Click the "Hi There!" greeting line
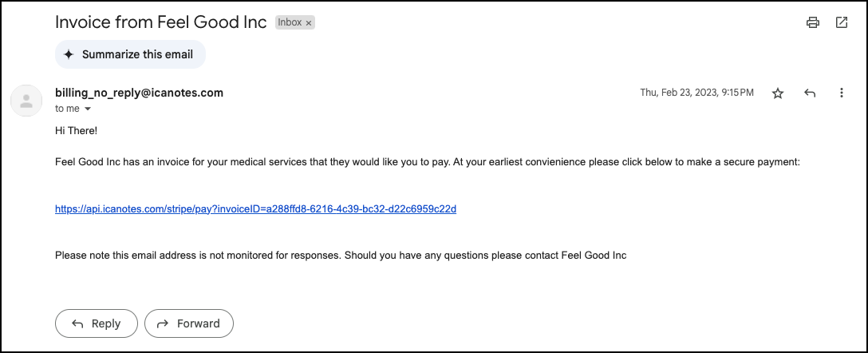 click(x=76, y=130)
